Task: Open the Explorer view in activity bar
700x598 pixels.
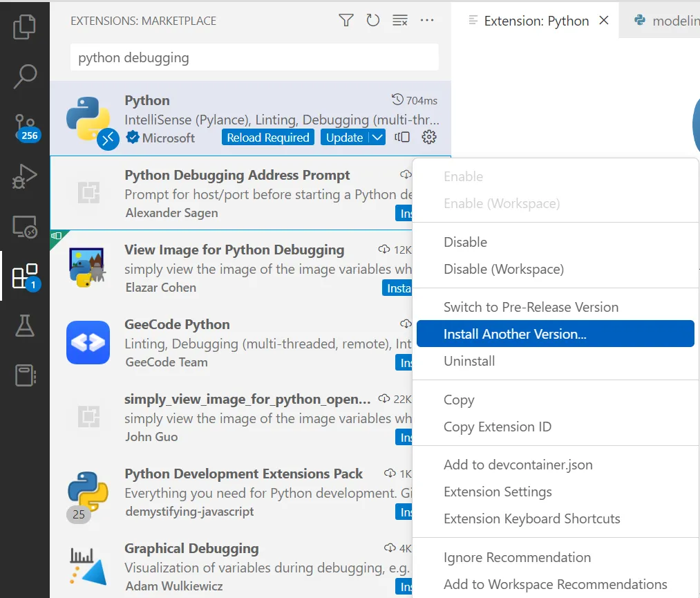Action: 25,27
